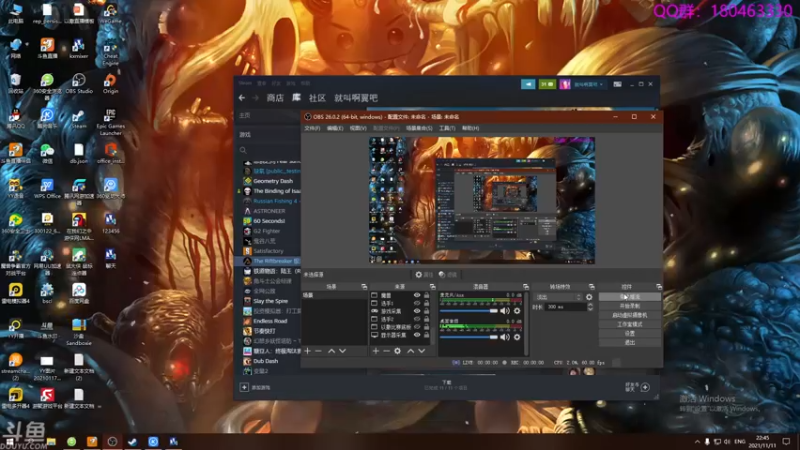Pop out the 混音器 mixer dock
This screenshot has height=450, width=800.
click(526, 287)
